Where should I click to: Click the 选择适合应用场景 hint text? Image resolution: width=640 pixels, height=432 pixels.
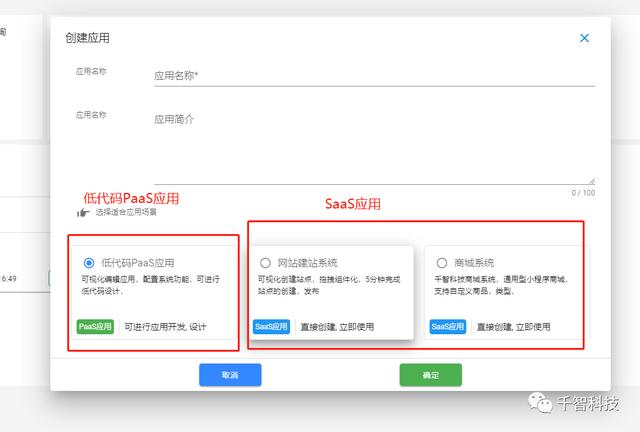[x=126, y=212]
